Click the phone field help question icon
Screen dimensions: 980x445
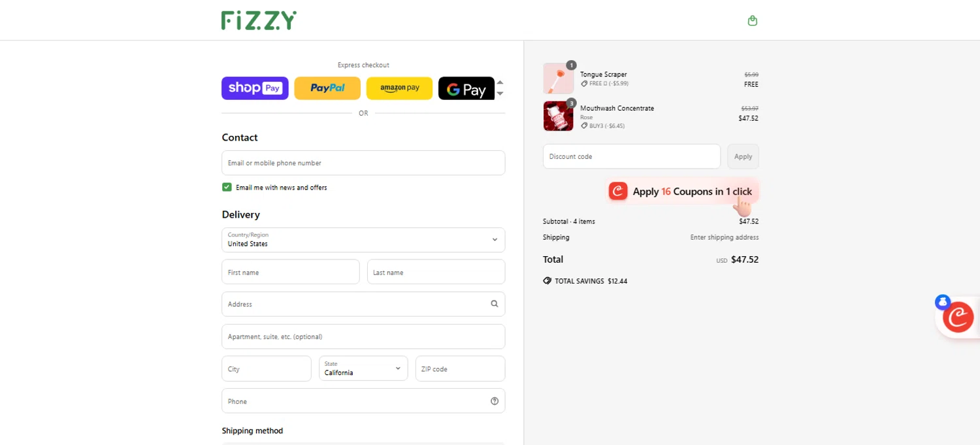[495, 401]
